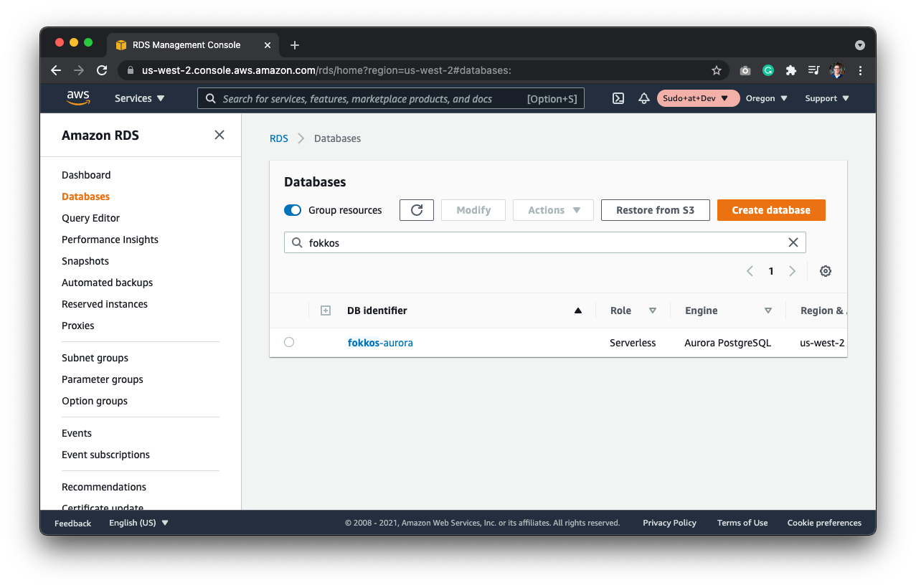The image size is (916, 588).
Task: Open Recommendations in the sidebar
Action: click(x=104, y=487)
